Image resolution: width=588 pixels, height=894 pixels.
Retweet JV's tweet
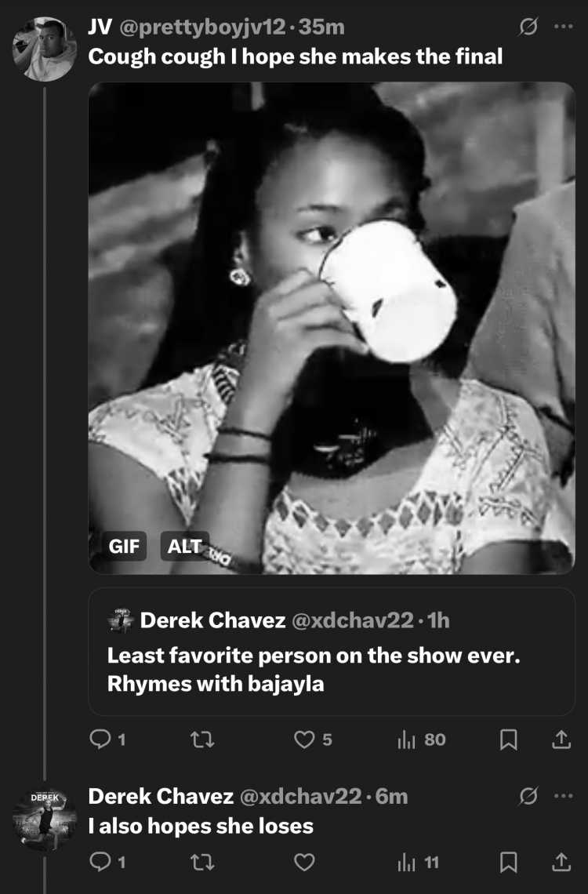pos(201,740)
